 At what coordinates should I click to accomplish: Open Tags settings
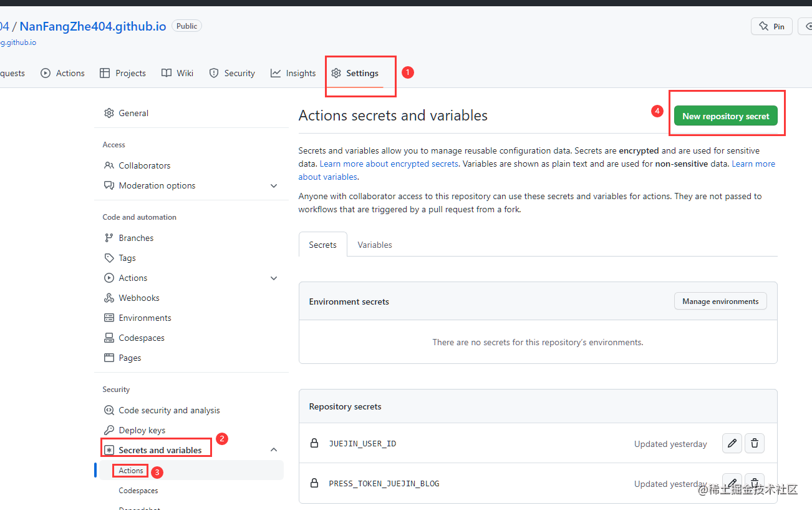tap(191, 258)
